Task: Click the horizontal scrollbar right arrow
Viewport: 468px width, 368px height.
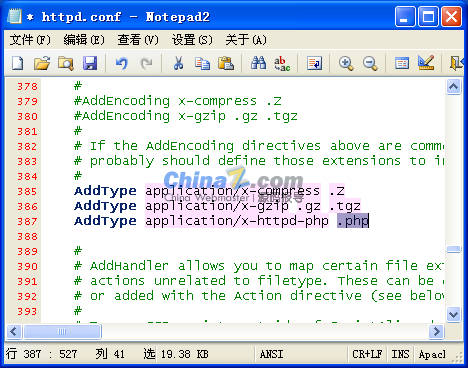Action: pos(436,331)
